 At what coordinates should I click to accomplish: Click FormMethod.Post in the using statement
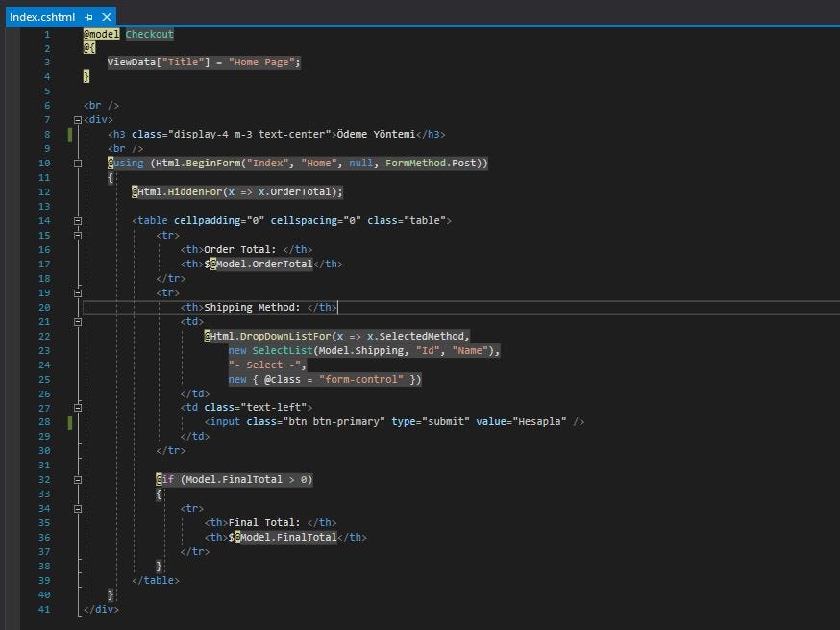pos(431,163)
